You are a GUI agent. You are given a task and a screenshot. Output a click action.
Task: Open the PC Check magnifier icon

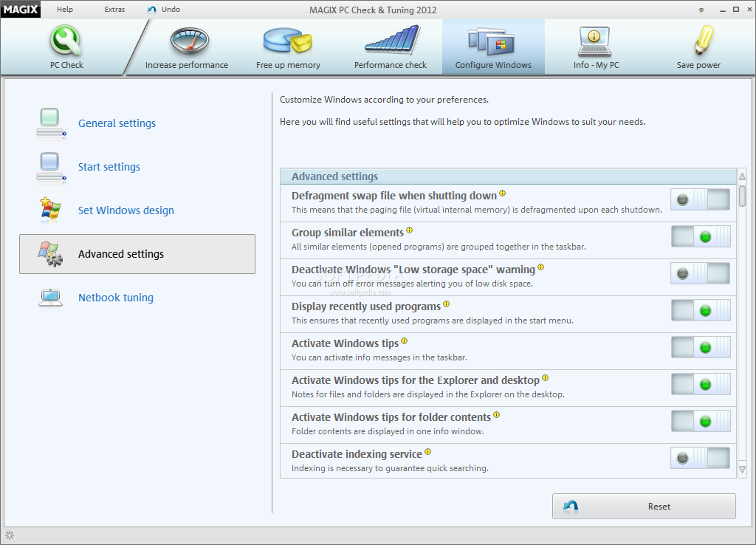[x=66, y=40]
